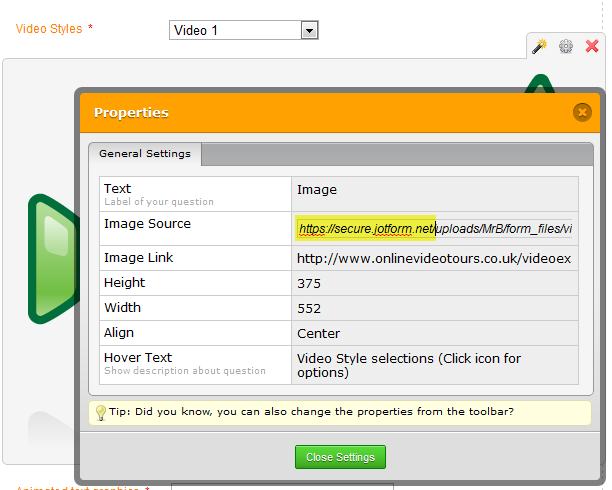Image resolution: width=612 pixels, height=490 pixels.
Task: Click the Text property value Image
Action: [x=317, y=189]
